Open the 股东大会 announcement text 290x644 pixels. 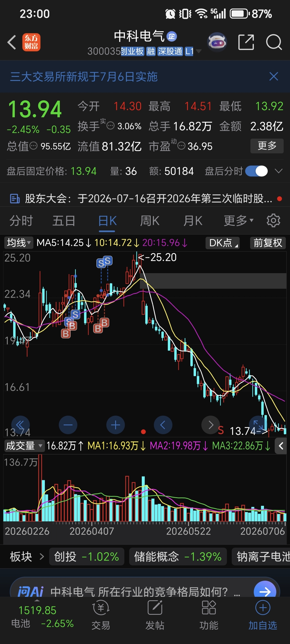point(148,199)
